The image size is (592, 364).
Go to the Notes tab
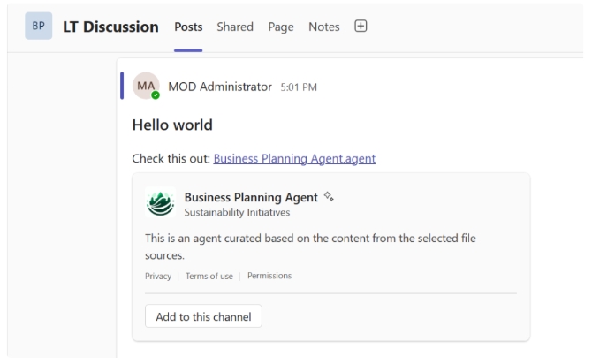[323, 27]
